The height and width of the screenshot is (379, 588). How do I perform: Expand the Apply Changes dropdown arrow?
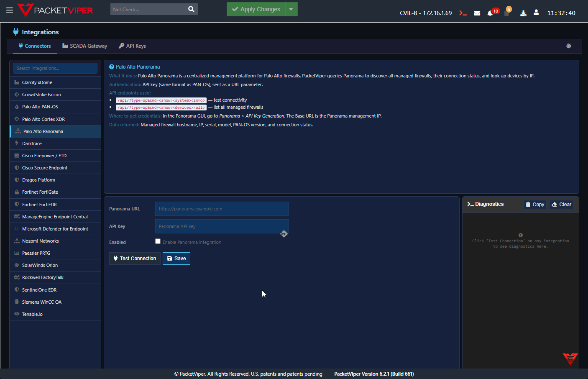(x=291, y=9)
